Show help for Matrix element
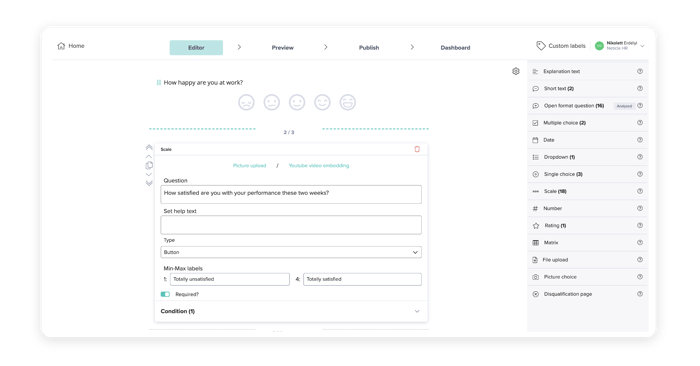Viewport: 700px width, 366px height. [640, 242]
